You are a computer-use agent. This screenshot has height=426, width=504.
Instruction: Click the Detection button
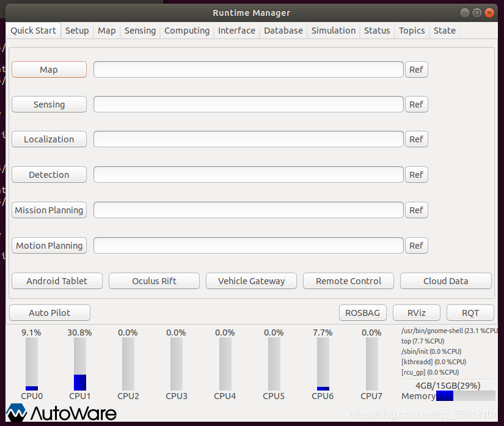(x=49, y=175)
